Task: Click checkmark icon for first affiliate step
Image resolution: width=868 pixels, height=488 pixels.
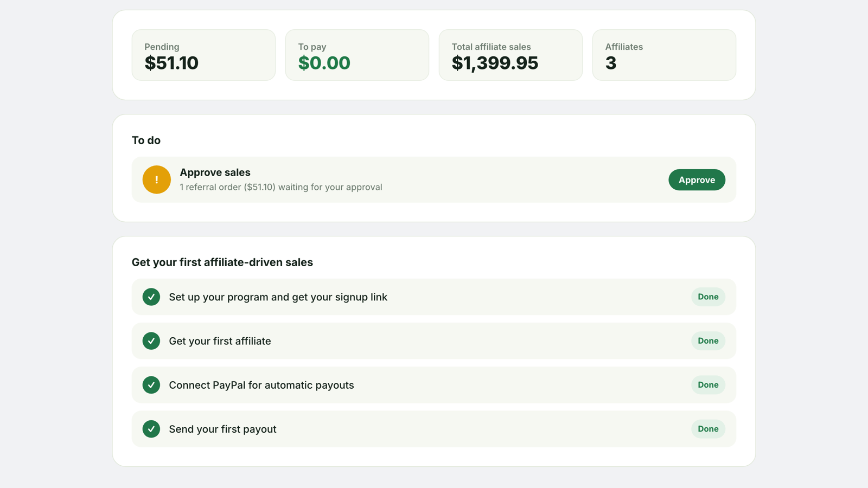Action: coord(151,341)
